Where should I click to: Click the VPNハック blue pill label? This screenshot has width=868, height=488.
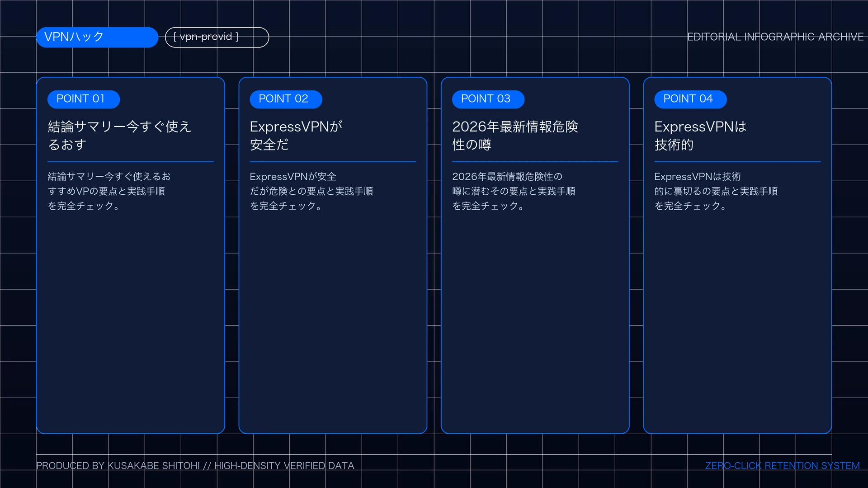tap(97, 37)
